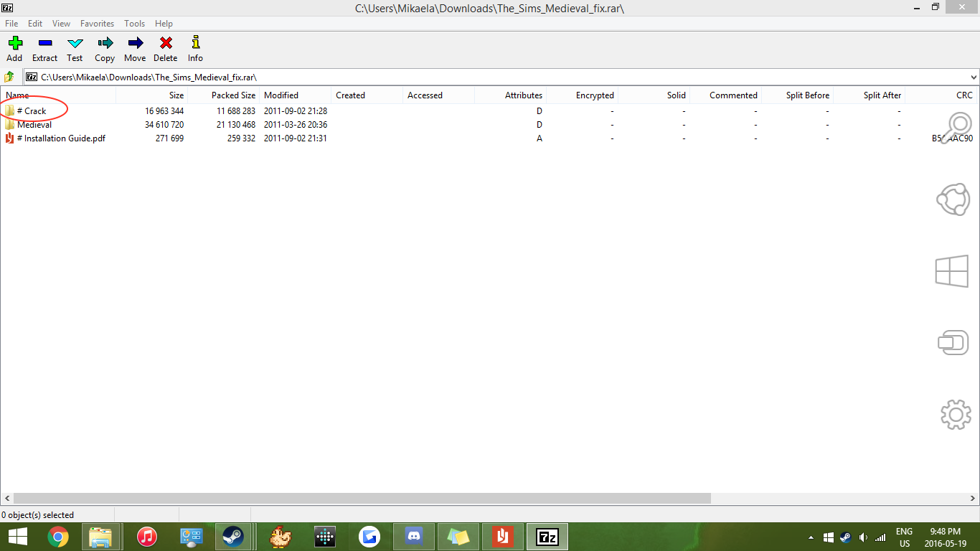Sort by the Attributes column header
Viewport: 980px width, 551px height.
pyautogui.click(x=510, y=95)
